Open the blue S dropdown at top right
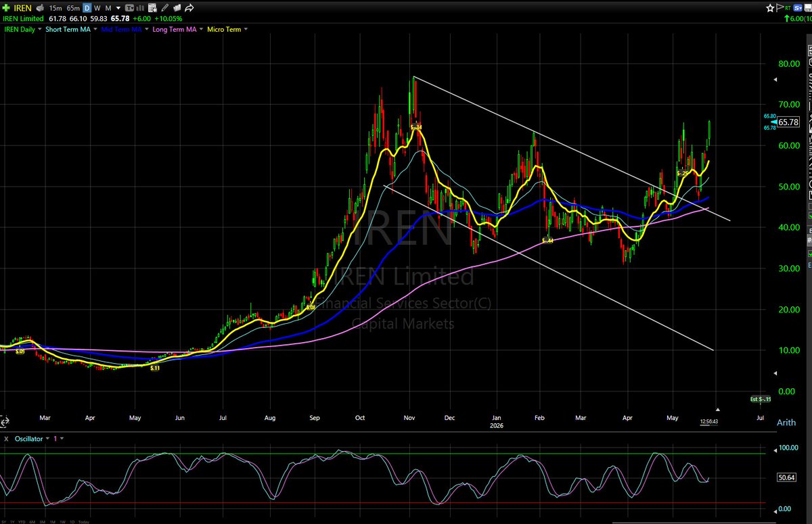Viewport: 812px width, 524px height. (798, 8)
